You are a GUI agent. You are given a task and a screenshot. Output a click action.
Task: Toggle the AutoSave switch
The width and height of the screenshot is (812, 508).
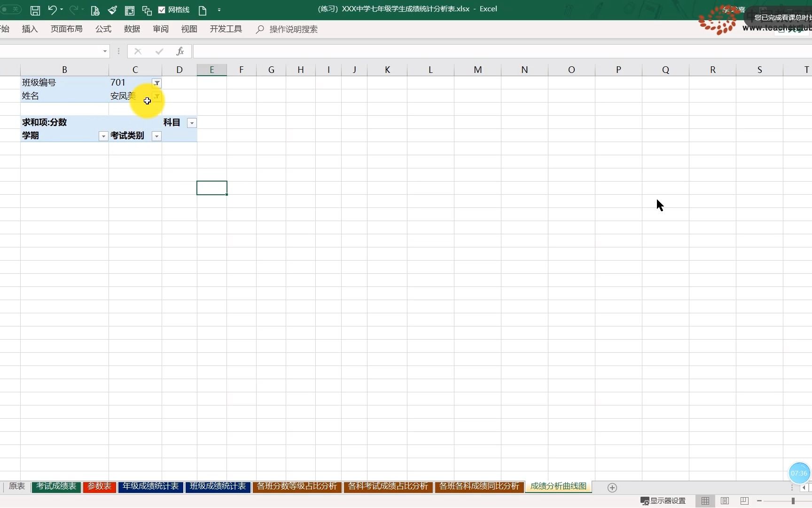coord(10,9)
